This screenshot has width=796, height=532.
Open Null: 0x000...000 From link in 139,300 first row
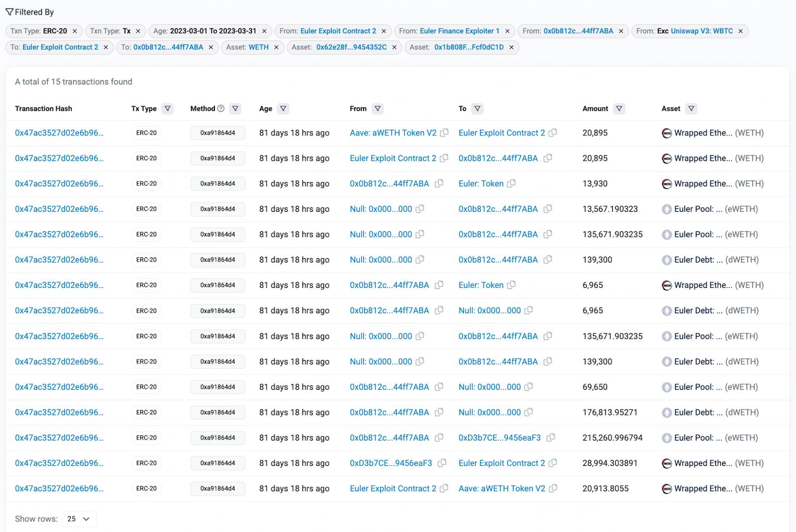[x=381, y=260]
